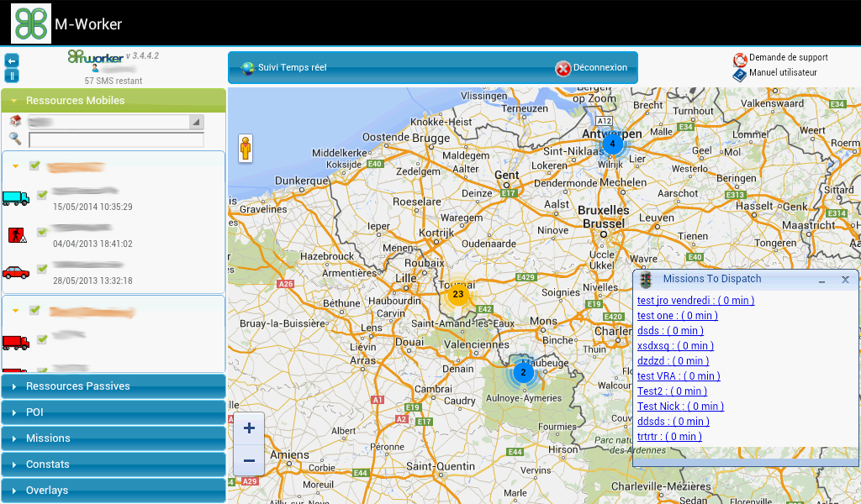Image resolution: width=861 pixels, height=504 pixels.
Task: Toggle checkbox dated 04/04/2013 18:41:02
Action: [x=42, y=232]
